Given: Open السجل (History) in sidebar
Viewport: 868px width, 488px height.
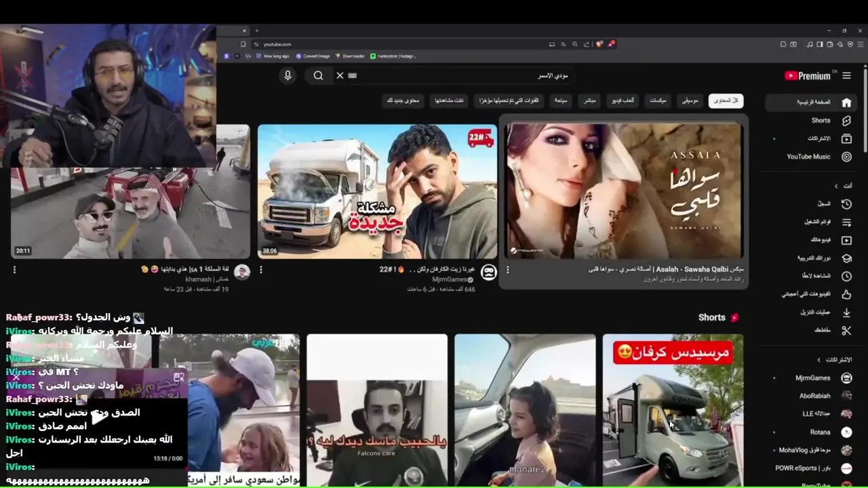Looking at the screenshot, I should click(x=810, y=203).
